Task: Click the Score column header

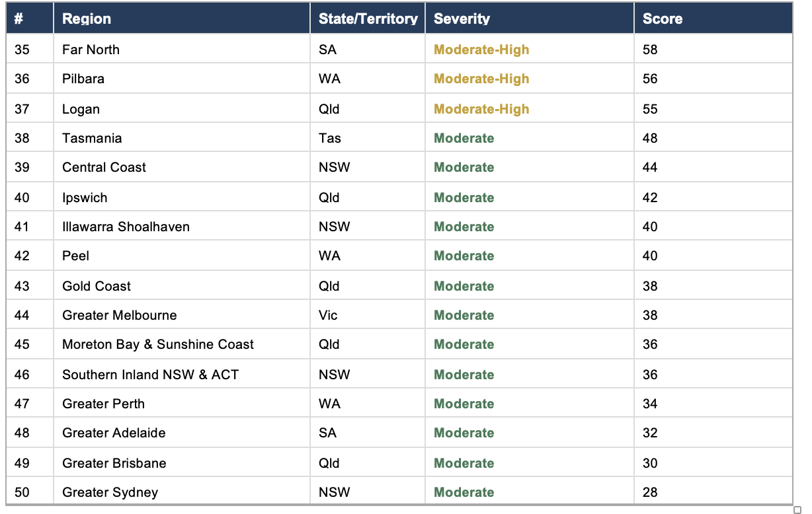Action: 713,18
